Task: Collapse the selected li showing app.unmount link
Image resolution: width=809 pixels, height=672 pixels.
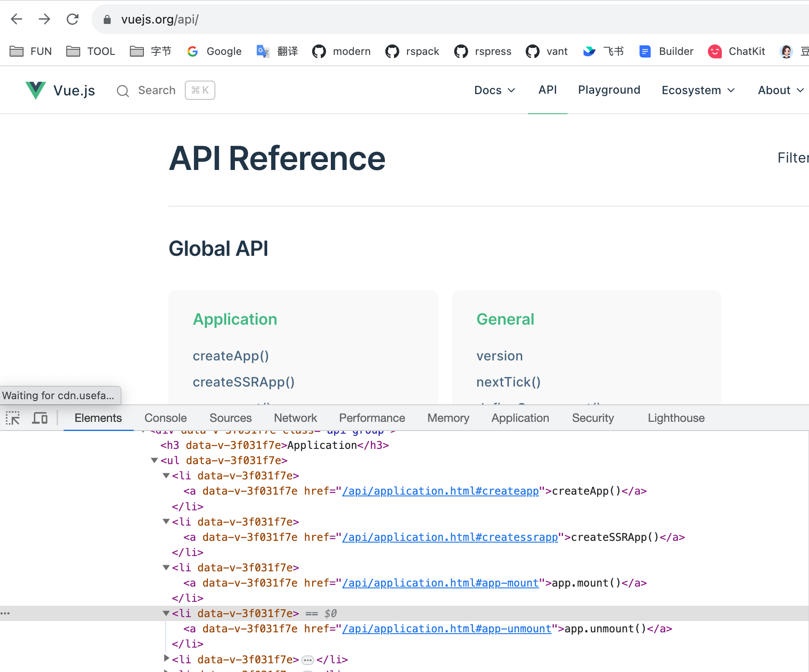Action: [x=166, y=613]
